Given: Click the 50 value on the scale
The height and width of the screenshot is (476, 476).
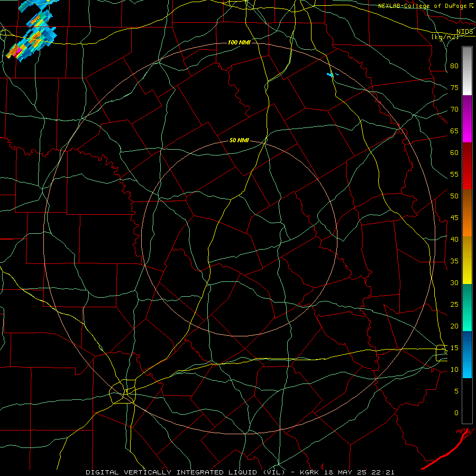Looking at the screenshot, I should [454, 196].
